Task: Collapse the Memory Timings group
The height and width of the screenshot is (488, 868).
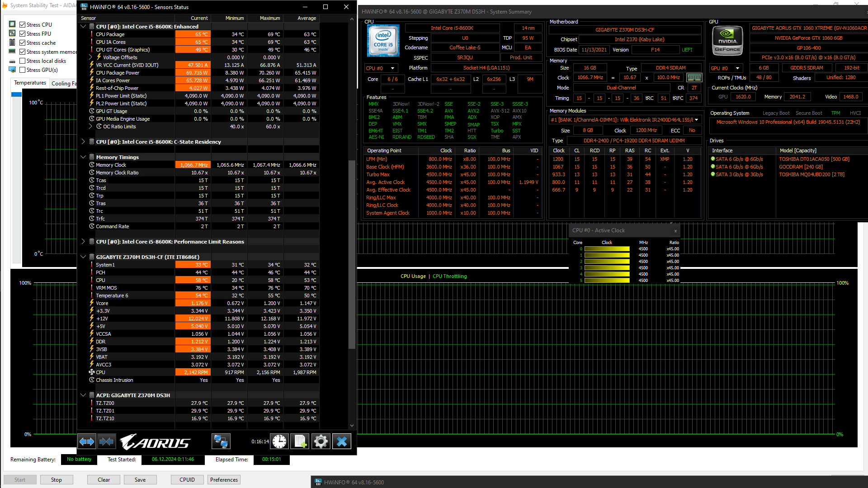Action: (x=83, y=157)
